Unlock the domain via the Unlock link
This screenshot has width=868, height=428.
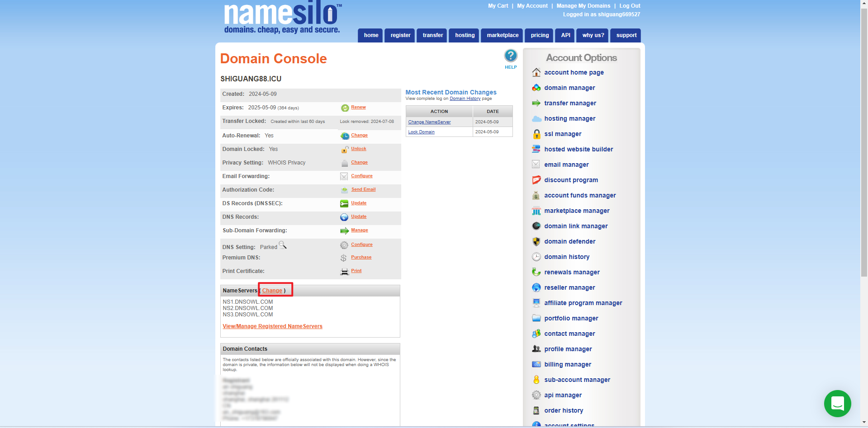pos(358,148)
